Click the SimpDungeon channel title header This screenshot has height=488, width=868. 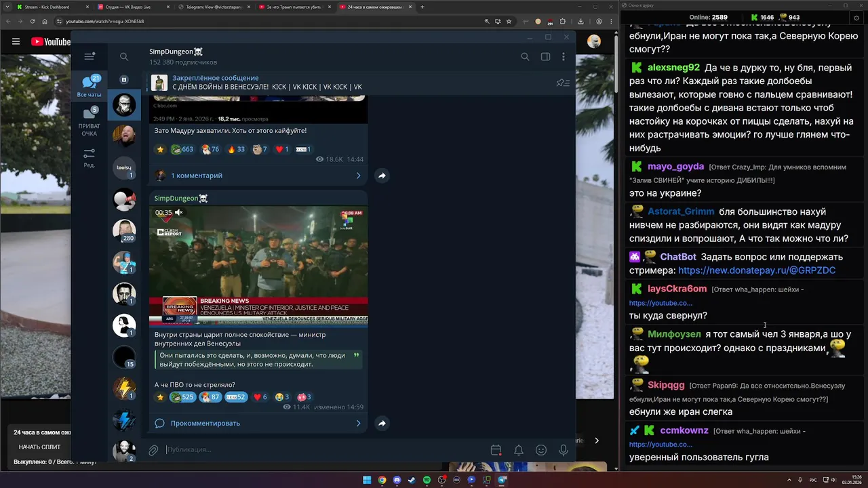click(x=176, y=52)
